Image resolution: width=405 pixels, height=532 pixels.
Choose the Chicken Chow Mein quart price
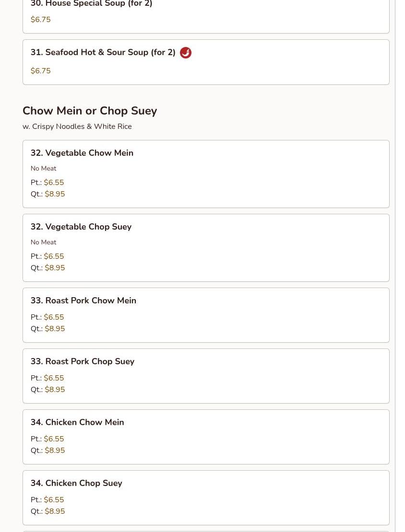(x=55, y=451)
